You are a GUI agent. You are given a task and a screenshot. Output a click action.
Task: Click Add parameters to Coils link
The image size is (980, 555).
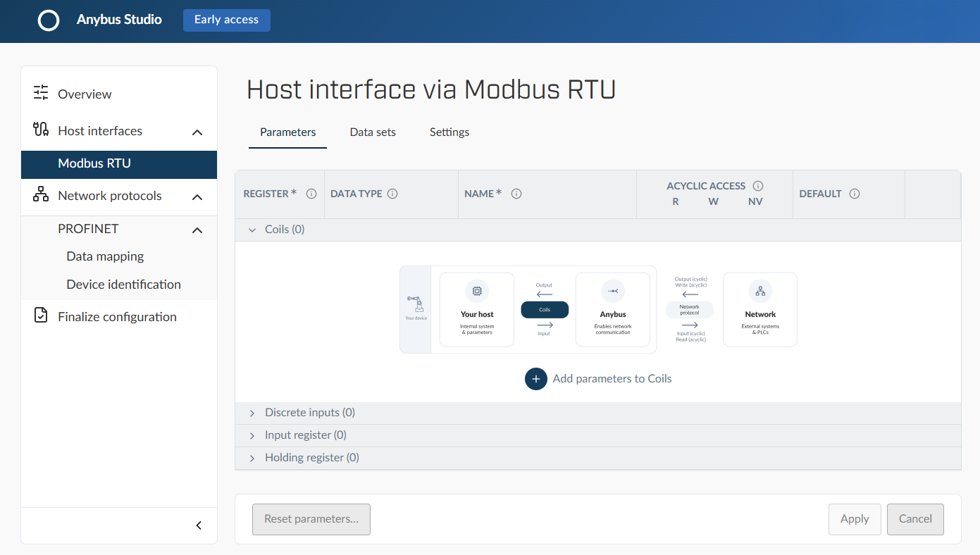[x=612, y=379]
